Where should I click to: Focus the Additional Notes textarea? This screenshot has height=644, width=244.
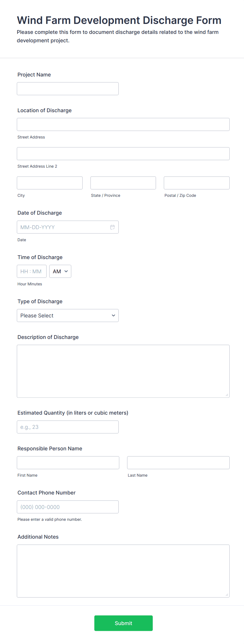pos(123,571)
